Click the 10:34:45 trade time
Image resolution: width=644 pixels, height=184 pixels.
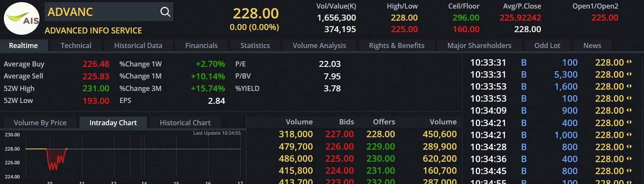click(x=488, y=171)
